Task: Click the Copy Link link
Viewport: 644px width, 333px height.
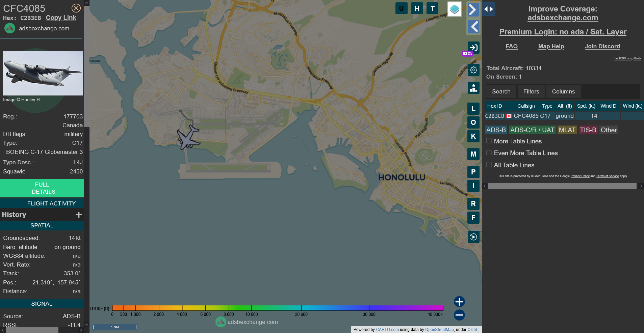Action: click(x=61, y=18)
